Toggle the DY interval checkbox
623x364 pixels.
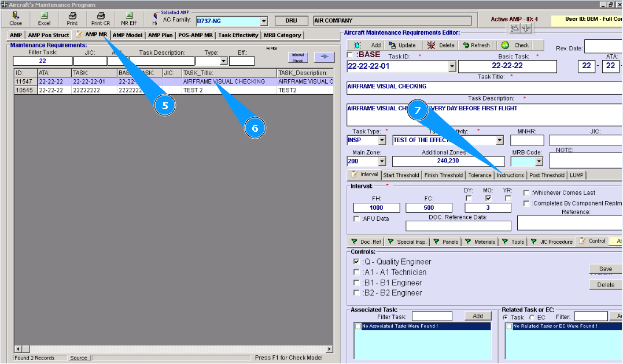(x=469, y=198)
